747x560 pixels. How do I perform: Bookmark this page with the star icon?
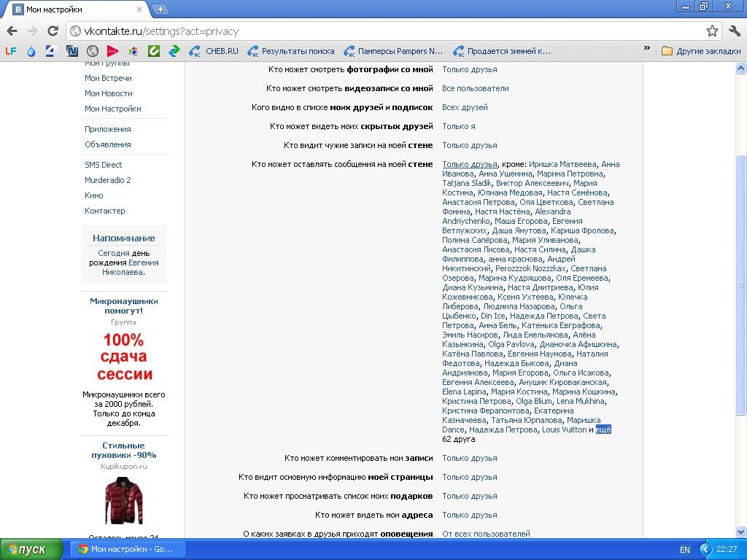pos(712,31)
